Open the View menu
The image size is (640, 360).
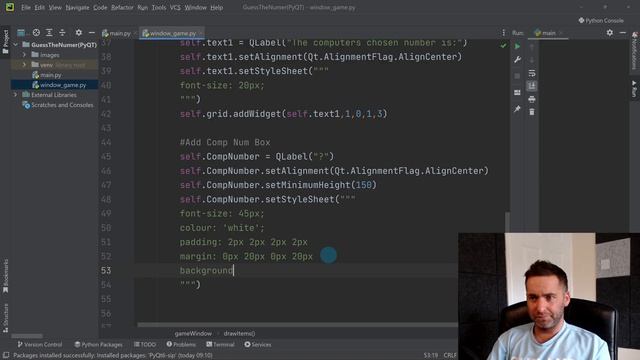[55, 7]
